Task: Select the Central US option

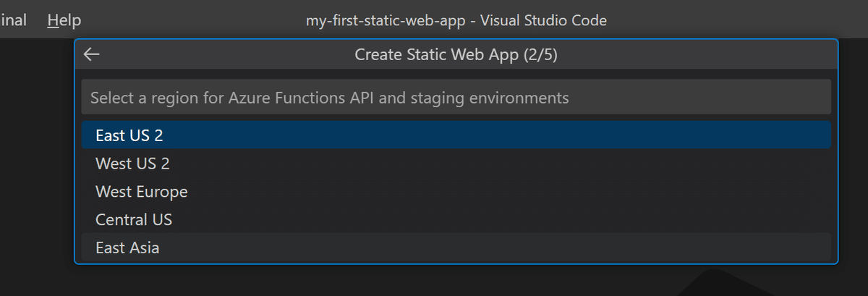Action: point(134,220)
